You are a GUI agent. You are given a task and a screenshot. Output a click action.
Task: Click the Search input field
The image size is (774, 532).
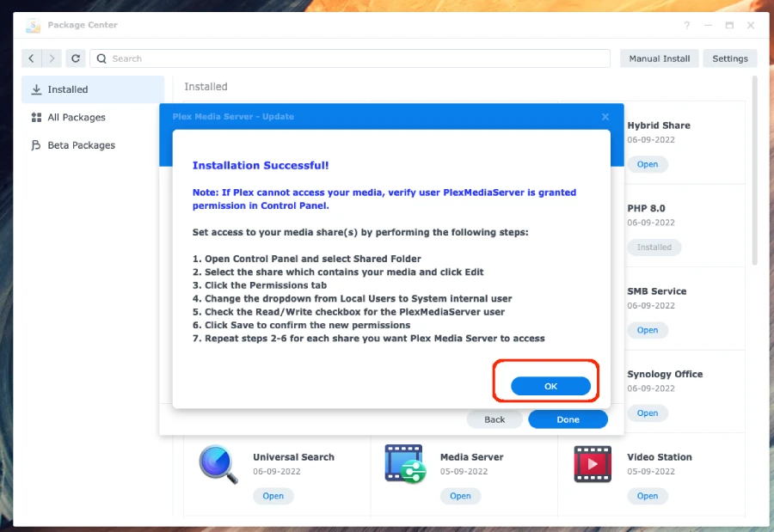350,58
